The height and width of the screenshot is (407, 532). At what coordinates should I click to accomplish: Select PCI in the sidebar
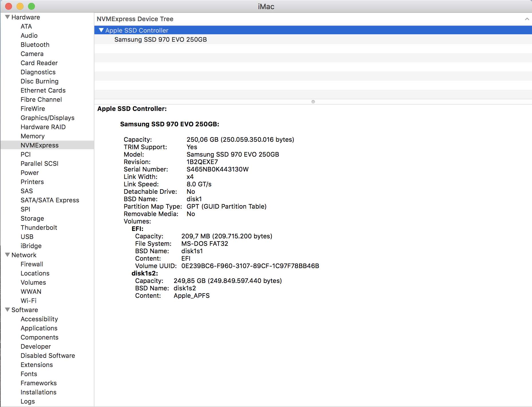click(26, 154)
